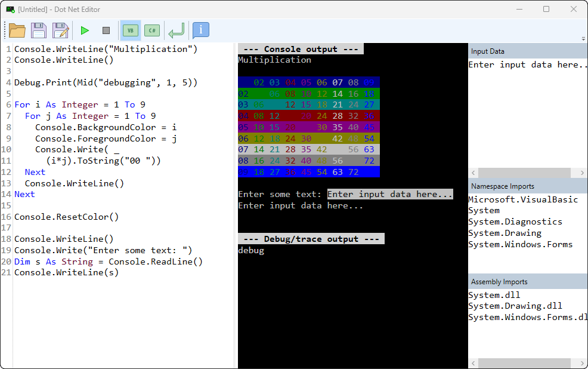The height and width of the screenshot is (369, 588).
Task: Click highlighted 'Enter input data here...' in console
Action: point(390,194)
